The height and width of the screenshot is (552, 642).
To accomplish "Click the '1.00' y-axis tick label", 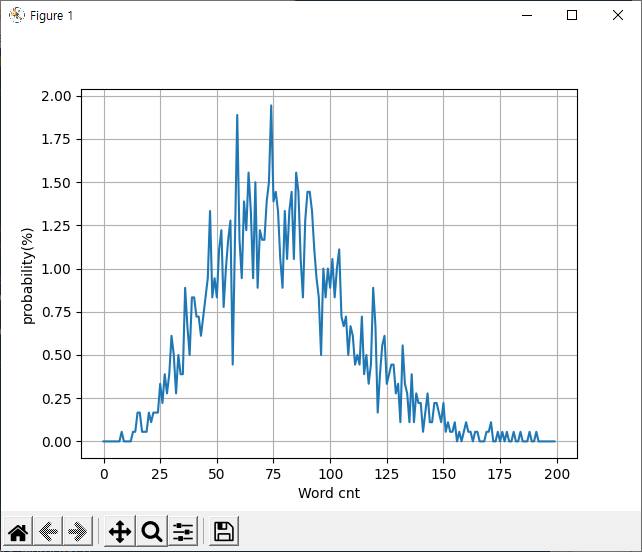I will tap(56, 269).
